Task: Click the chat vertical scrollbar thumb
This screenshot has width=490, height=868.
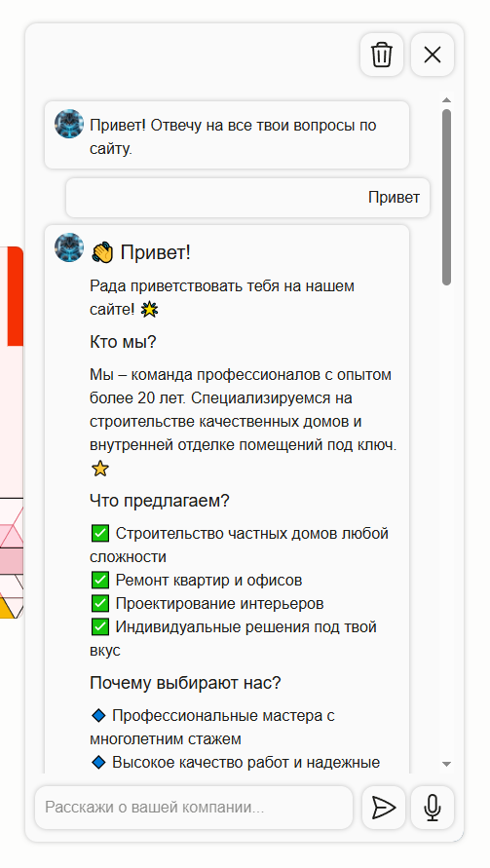Action: [x=446, y=197]
